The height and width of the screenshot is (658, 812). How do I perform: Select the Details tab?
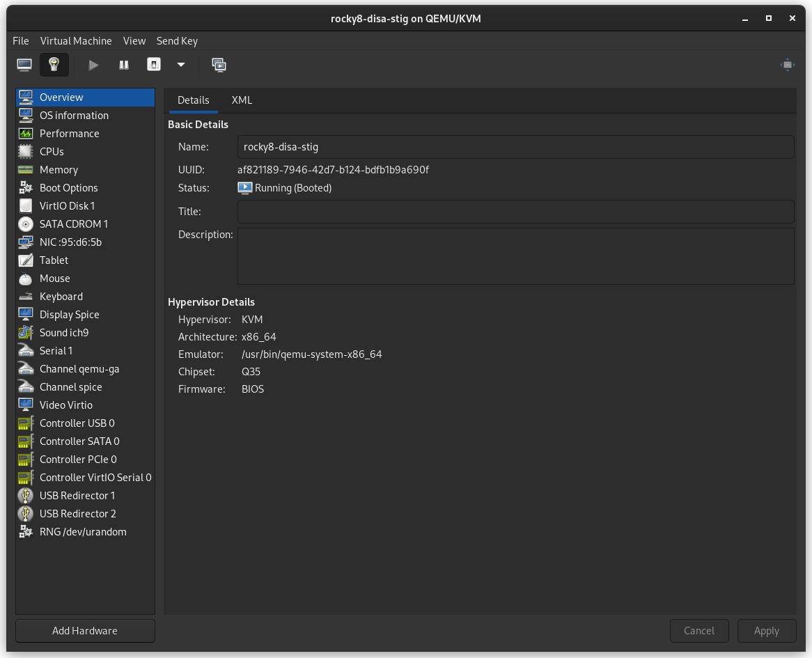193,100
